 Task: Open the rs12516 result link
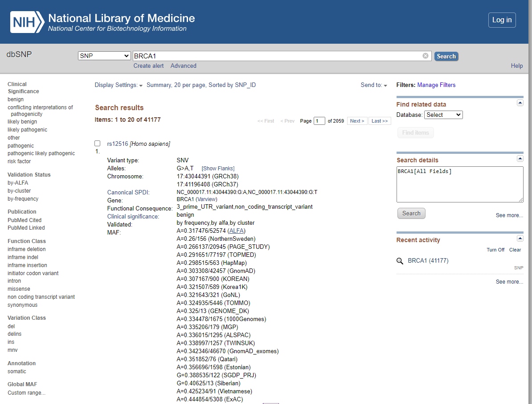tap(118, 144)
